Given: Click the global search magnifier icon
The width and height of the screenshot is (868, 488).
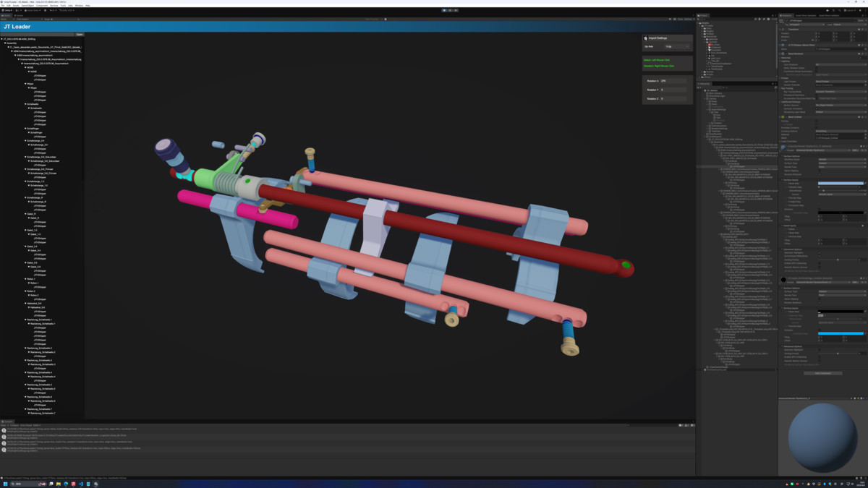Looking at the screenshot, I should (x=840, y=10).
